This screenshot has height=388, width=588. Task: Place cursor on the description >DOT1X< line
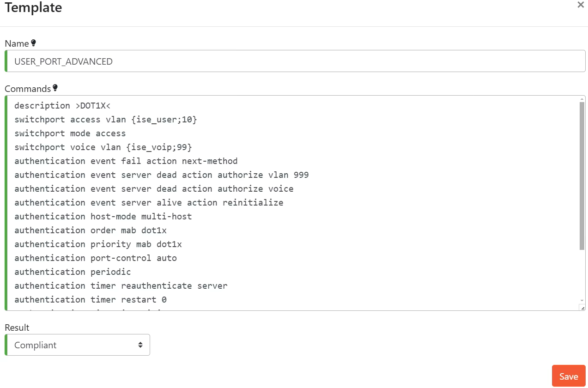(x=62, y=106)
